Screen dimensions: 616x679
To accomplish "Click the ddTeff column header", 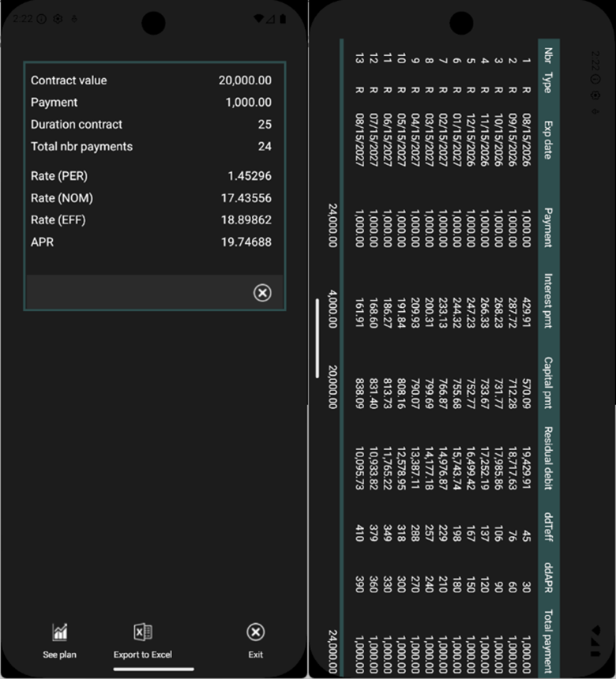I will point(548,527).
